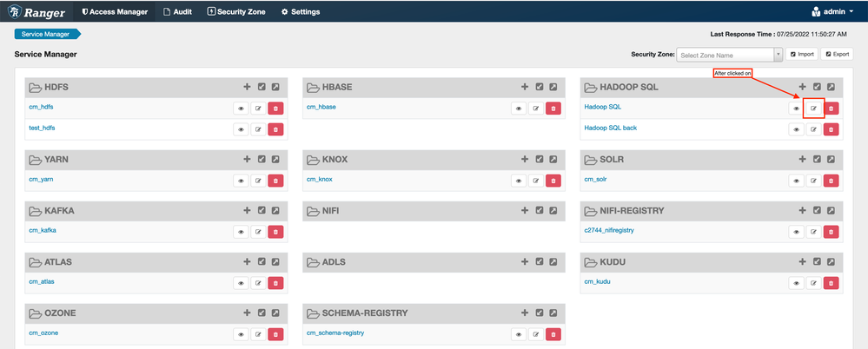Import into HDFS section icon
868x349 pixels.
click(x=262, y=87)
